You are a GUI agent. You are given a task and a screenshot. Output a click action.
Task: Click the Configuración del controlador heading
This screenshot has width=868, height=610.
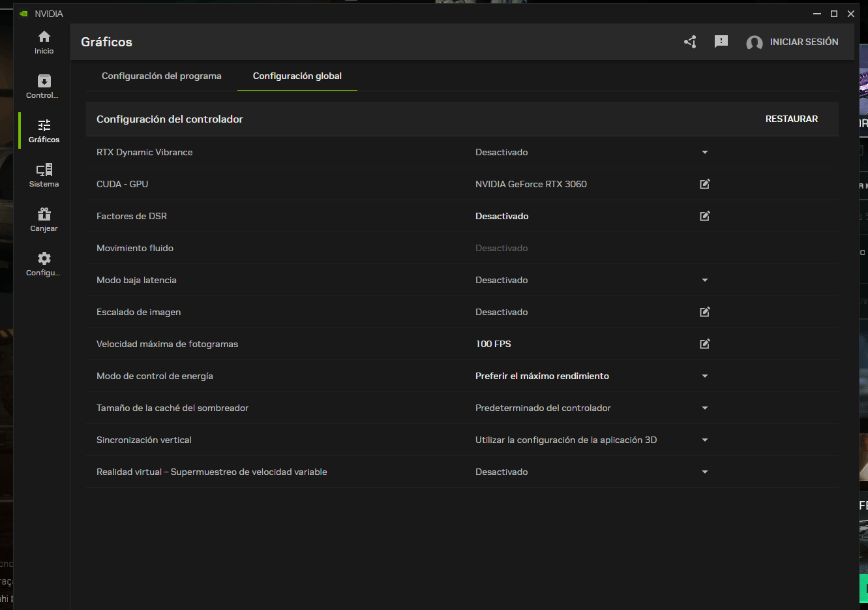click(170, 119)
